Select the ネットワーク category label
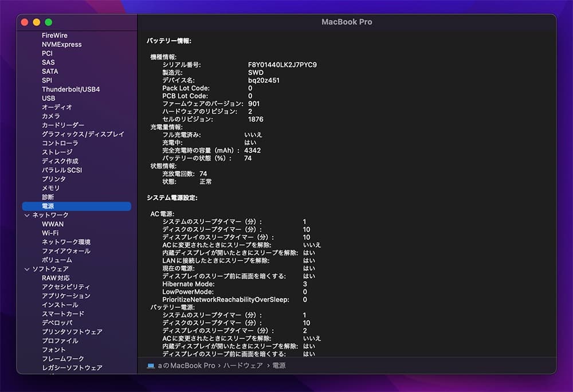Screen dimensions: 573x392 pos(50,215)
